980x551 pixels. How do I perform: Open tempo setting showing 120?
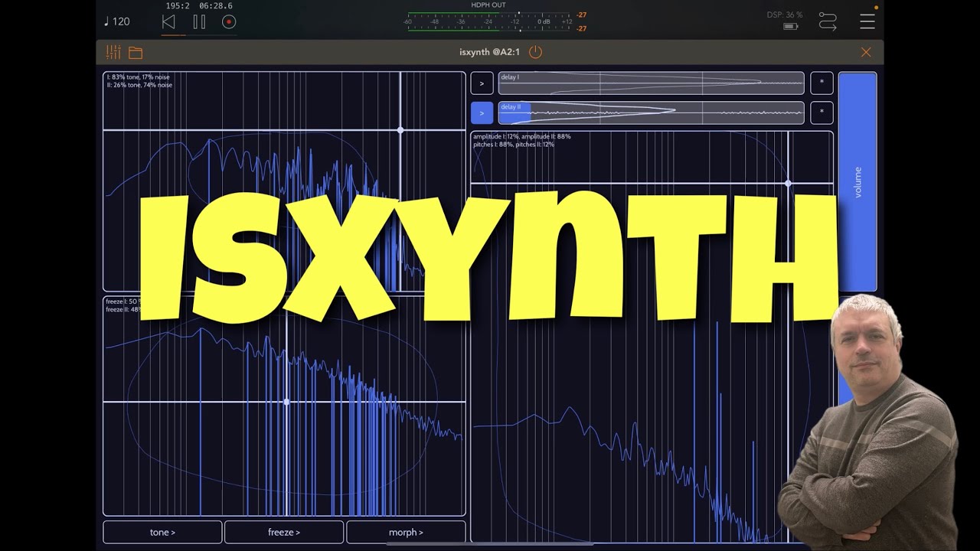pyautogui.click(x=117, y=21)
